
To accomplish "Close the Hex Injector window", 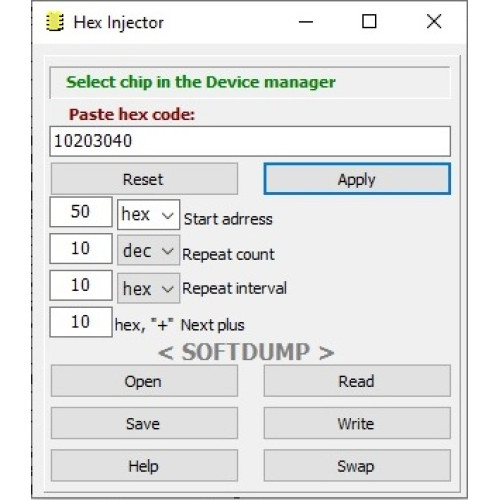I will (x=434, y=22).
